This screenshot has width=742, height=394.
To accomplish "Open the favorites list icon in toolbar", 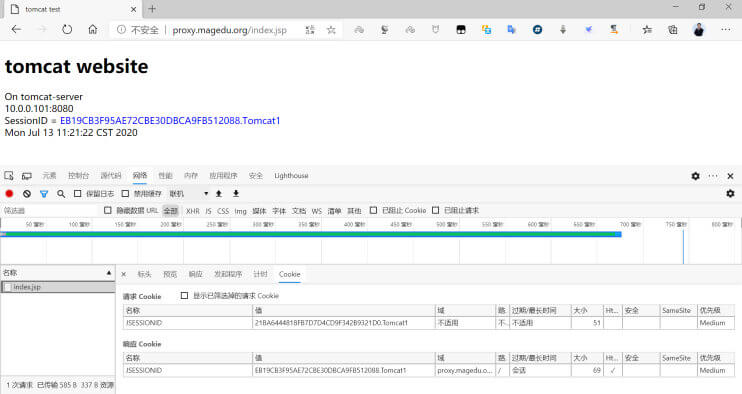I will click(647, 30).
